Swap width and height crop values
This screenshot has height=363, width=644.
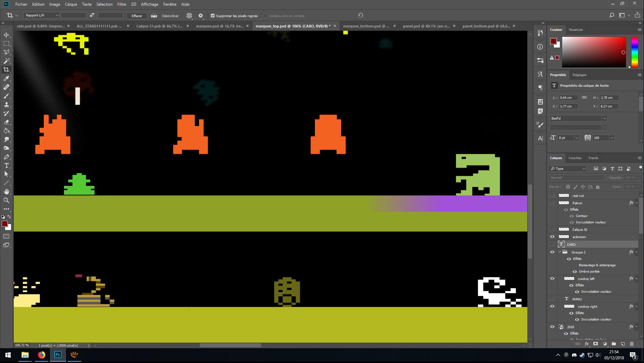(x=92, y=15)
